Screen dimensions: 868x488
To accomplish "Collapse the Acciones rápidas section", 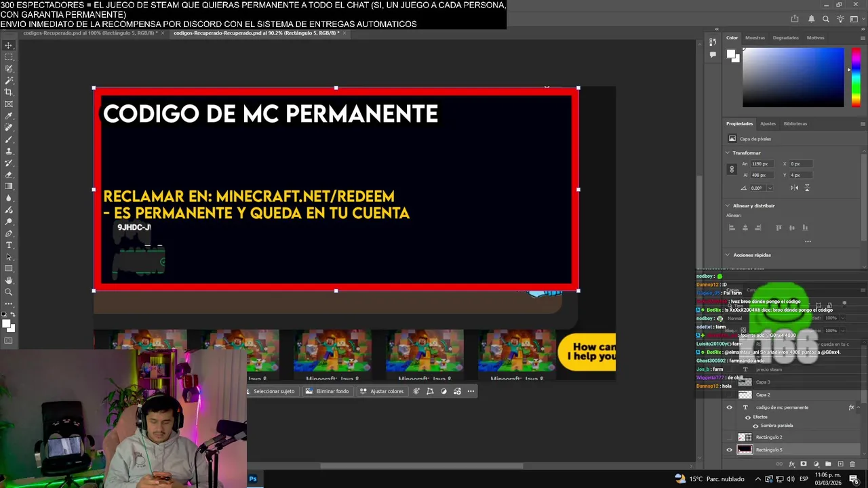I will pyautogui.click(x=728, y=255).
